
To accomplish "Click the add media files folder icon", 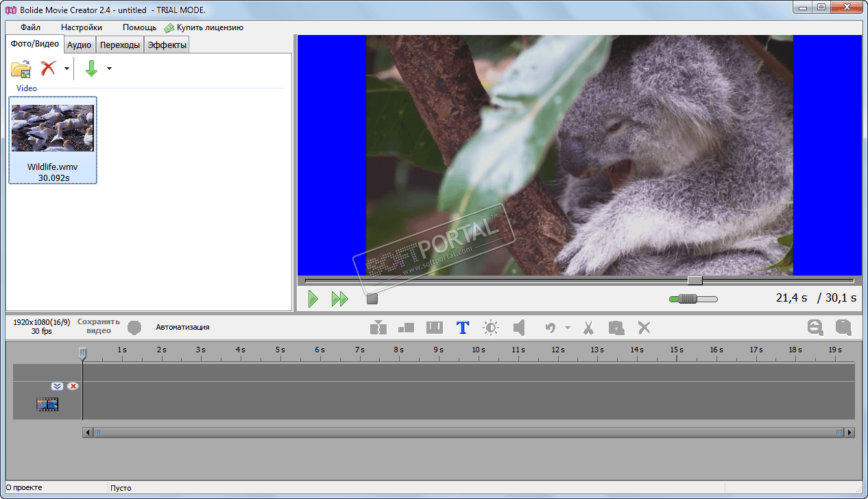I will click(x=21, y=69).
